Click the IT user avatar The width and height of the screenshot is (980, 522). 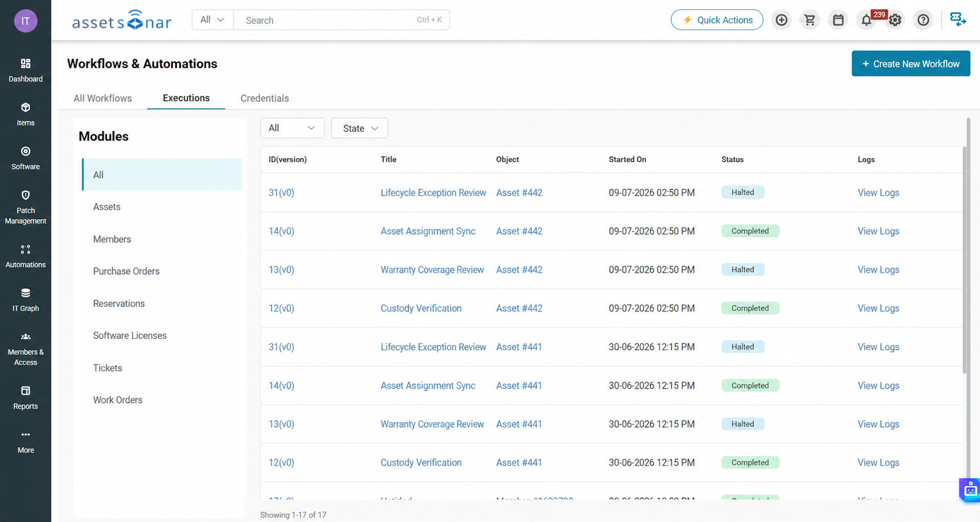click(x=25, y=21)
